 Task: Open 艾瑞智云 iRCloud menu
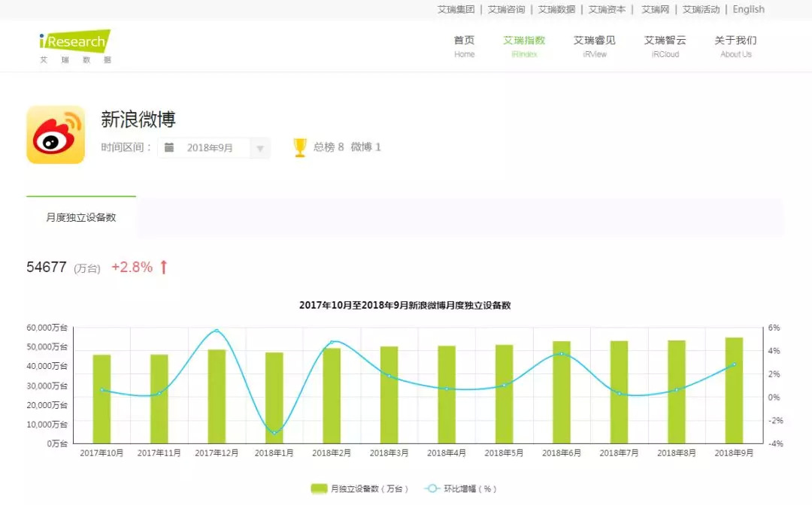tap(665, 46)
